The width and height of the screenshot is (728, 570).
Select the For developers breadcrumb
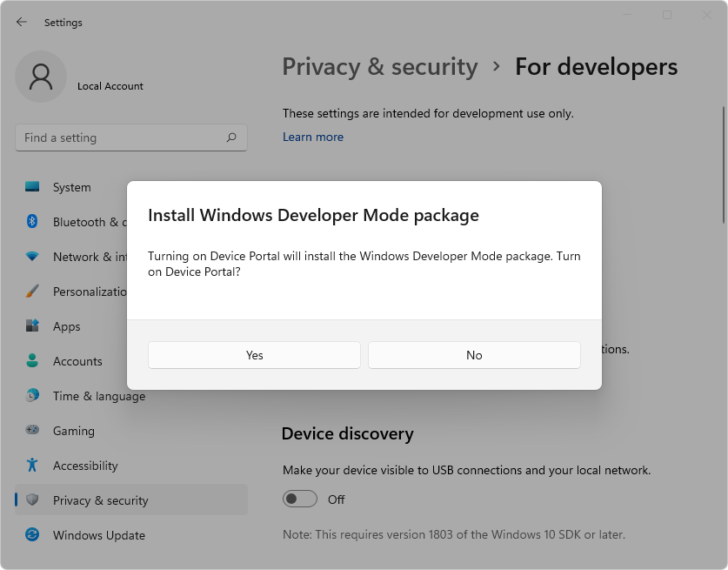597,67
